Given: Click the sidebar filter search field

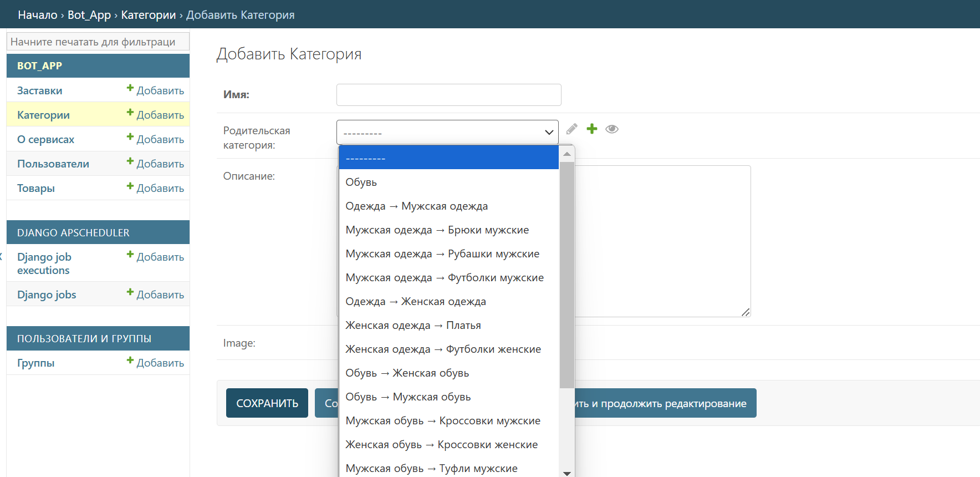Looking at the screenshot, I should (98, 42).
